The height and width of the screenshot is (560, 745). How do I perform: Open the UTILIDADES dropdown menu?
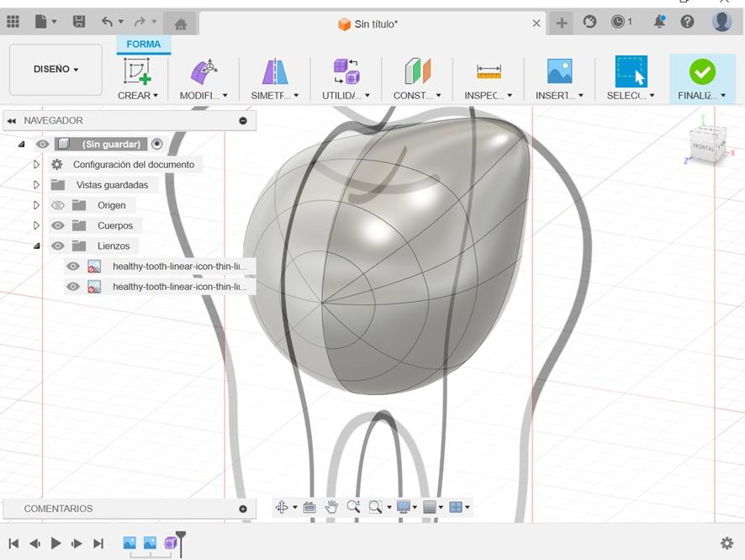346,96
